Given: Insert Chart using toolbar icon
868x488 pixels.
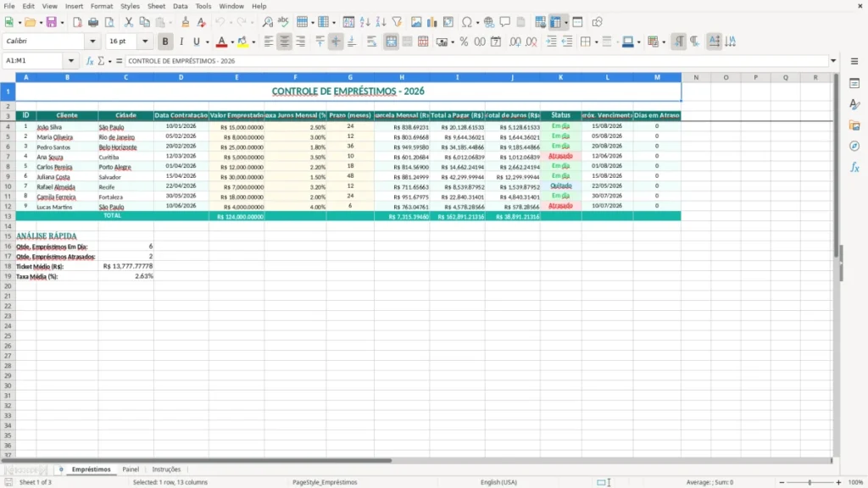Looking at the screenshot, I should click(x=432, y=22).
